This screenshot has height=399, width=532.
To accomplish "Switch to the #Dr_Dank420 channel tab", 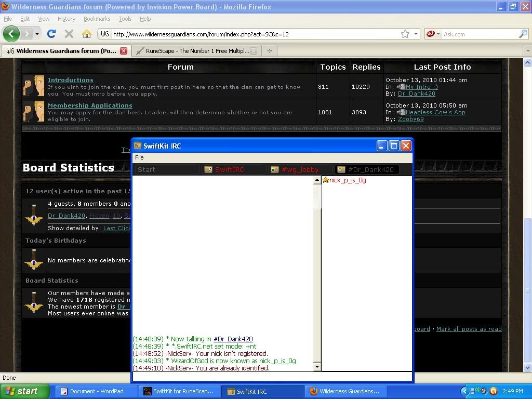I will [366, 170].
